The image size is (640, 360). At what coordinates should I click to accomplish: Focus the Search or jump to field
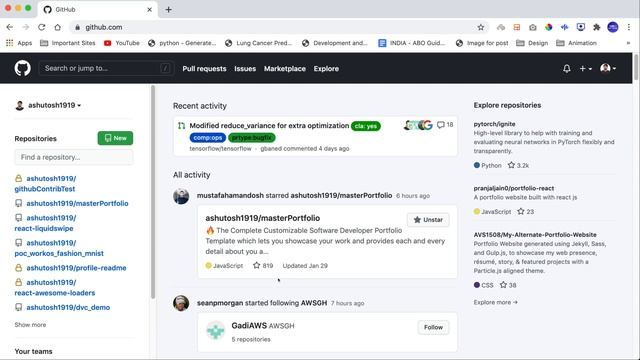tap(106, 68)
